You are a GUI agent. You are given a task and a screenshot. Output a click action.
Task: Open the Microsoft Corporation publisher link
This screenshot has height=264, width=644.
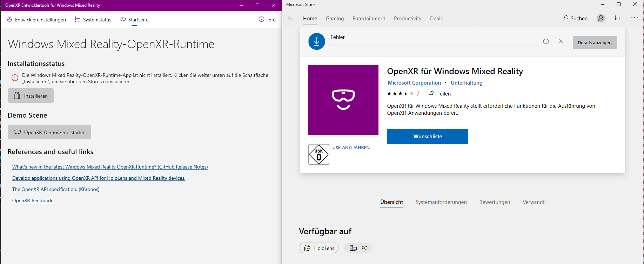point(414,83)
